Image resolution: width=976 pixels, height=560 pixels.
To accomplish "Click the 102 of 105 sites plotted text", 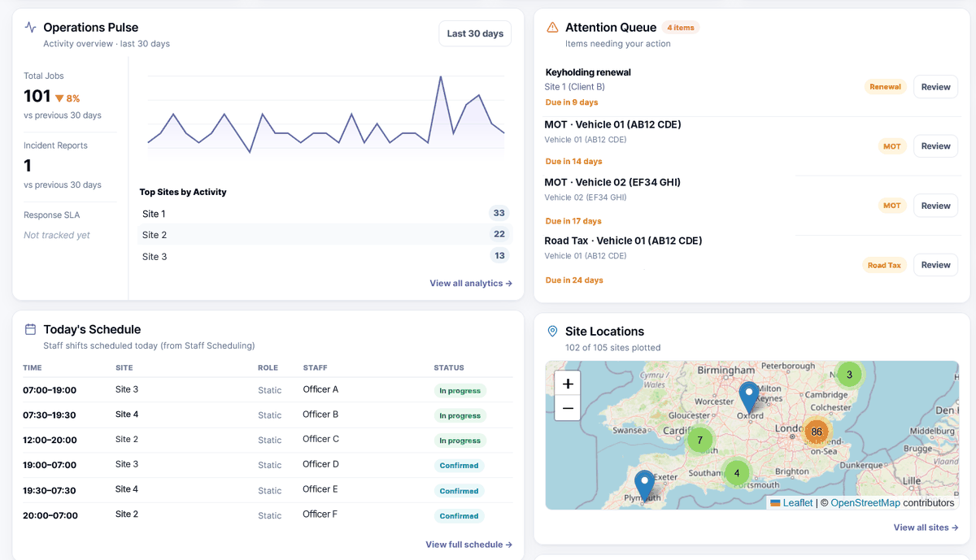I will point(612,347).
